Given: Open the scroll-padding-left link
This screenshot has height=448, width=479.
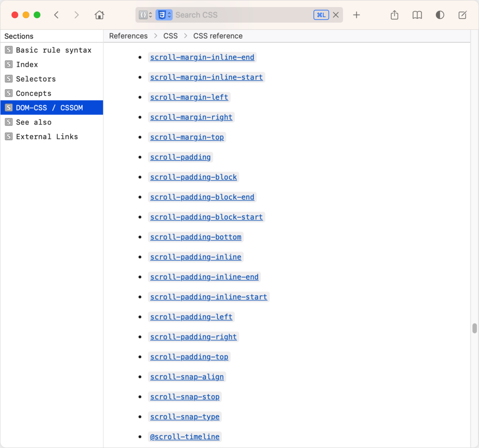Looking at the screenshot, I should (191, 317).
